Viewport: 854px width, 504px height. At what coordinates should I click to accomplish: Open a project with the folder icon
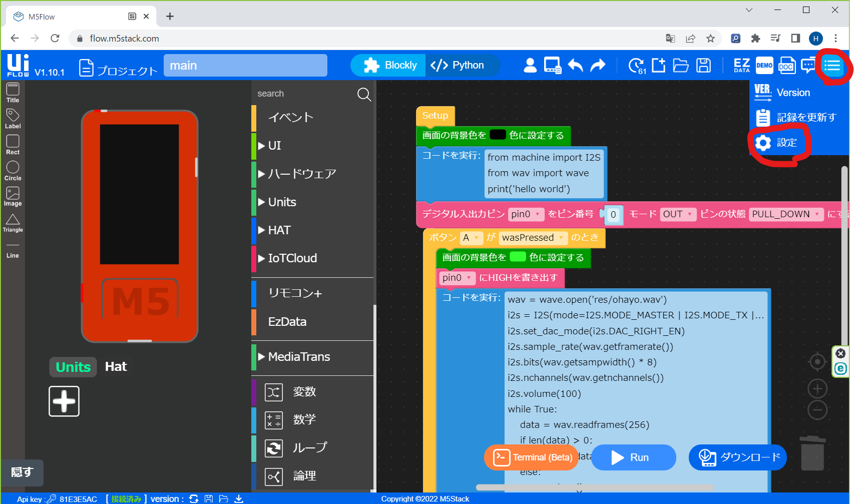[681, 66]
